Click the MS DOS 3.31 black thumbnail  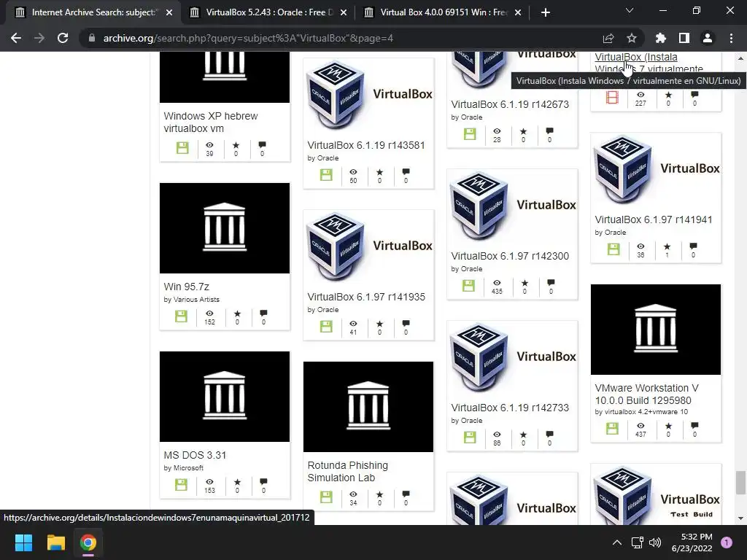(225, 396)
